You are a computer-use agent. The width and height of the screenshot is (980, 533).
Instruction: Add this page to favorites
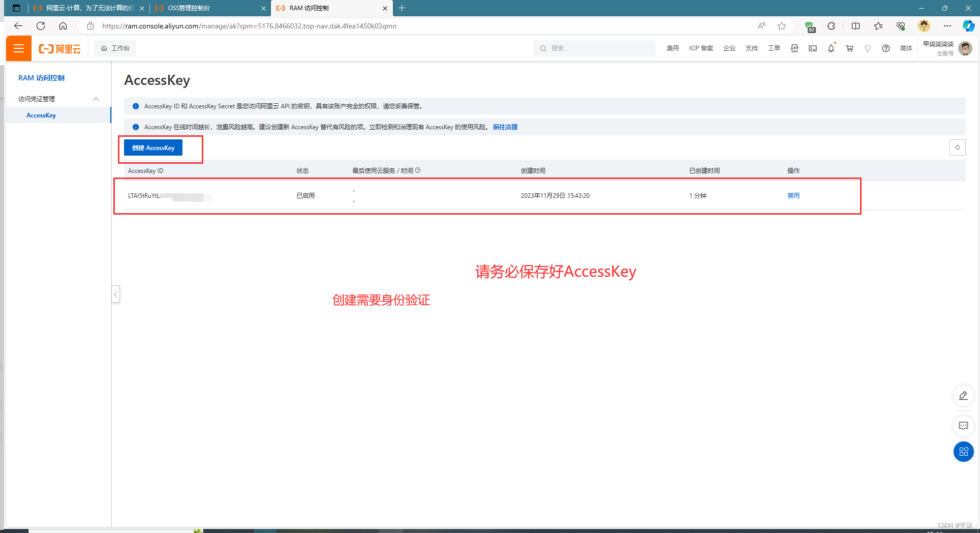pos(782,26)
